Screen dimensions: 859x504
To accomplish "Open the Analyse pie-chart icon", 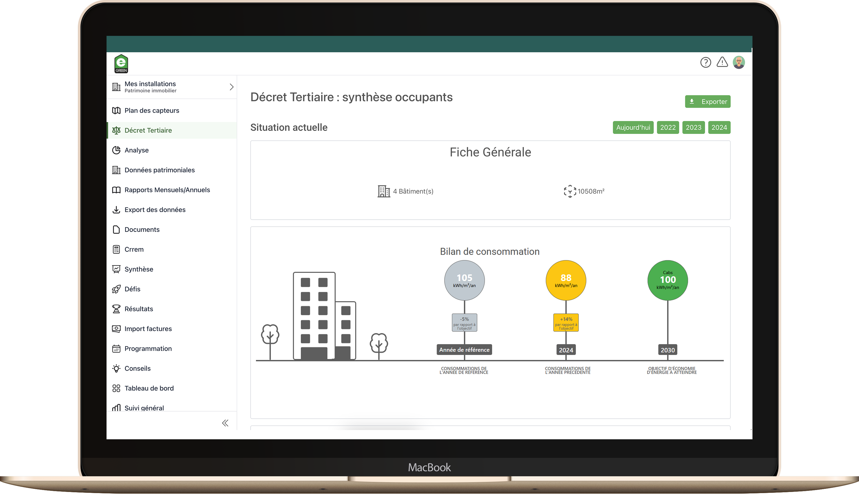I will coord(116,150).
